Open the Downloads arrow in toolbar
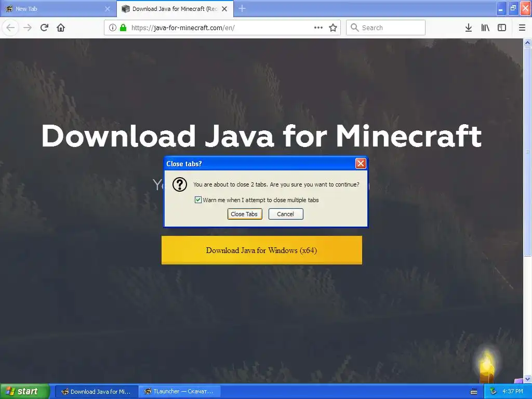This screenshot has width=532, height=399. 468,28
